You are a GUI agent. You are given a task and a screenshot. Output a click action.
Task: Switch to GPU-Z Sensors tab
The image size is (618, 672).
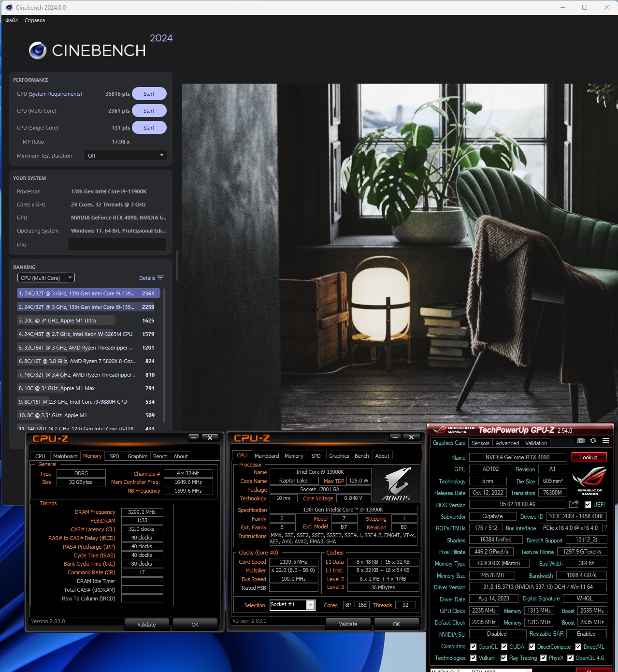pos(480,443)
